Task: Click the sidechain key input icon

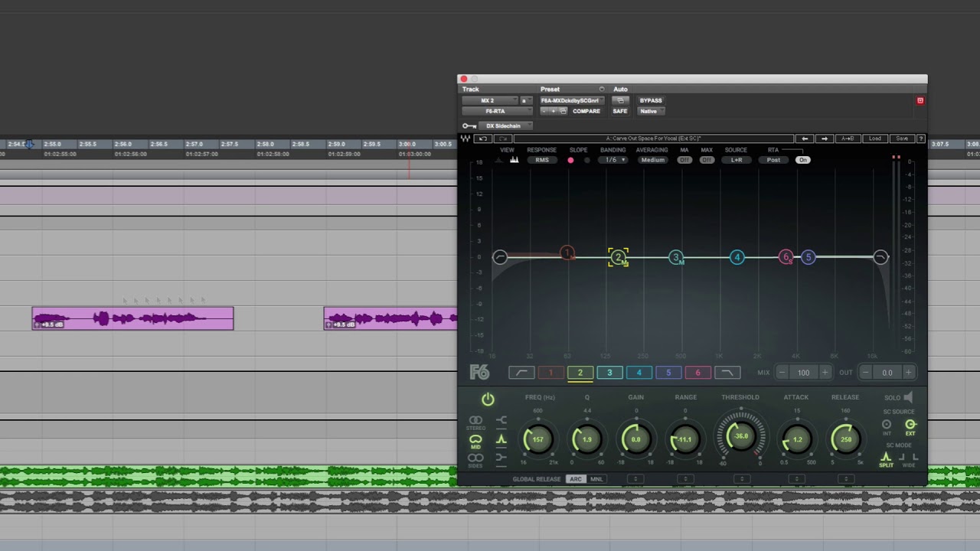Action: [469, 126]
